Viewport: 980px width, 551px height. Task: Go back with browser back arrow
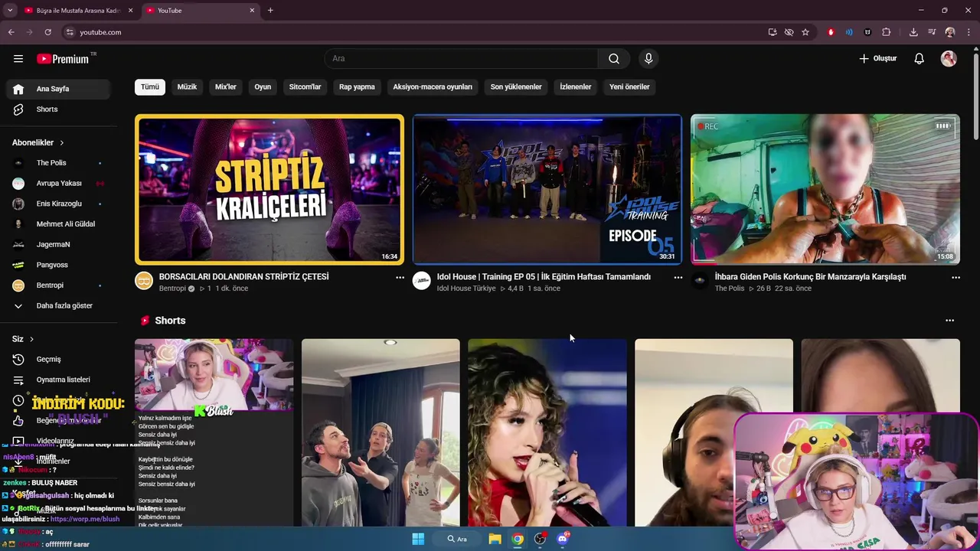[x=11, y=32]
